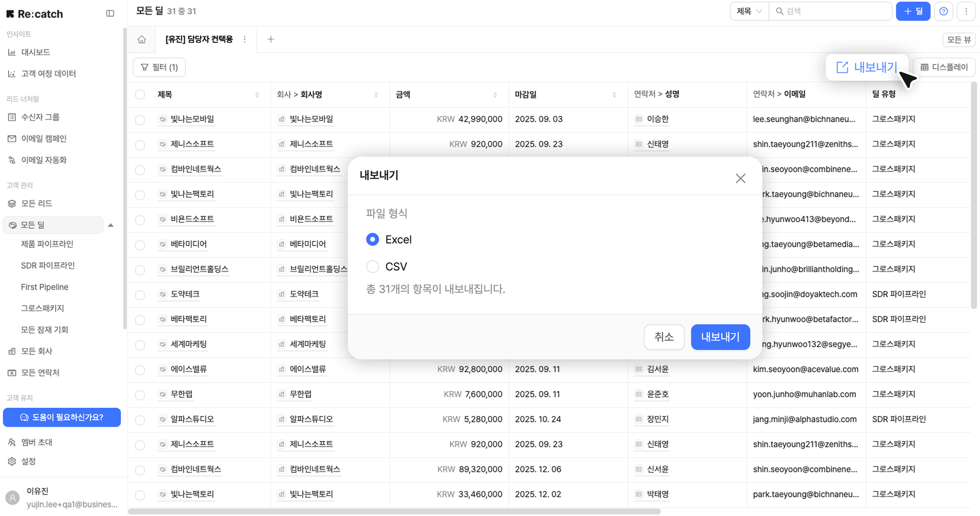Open 대시보드 from the sidebar
The image size is (980, 516).
35,52
